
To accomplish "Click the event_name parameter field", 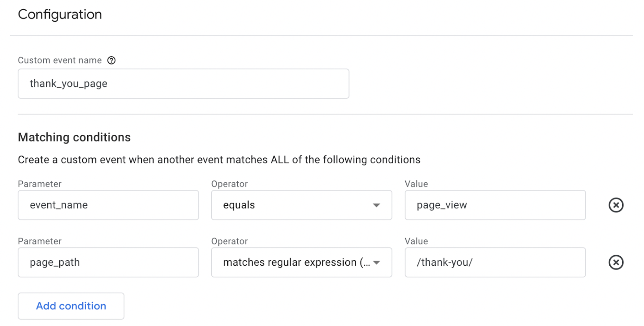I will 108,205.
